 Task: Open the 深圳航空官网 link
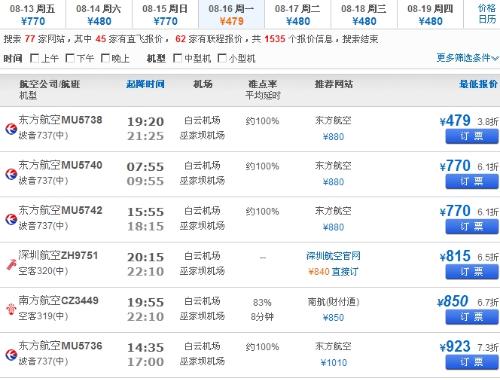click(333, 256)
